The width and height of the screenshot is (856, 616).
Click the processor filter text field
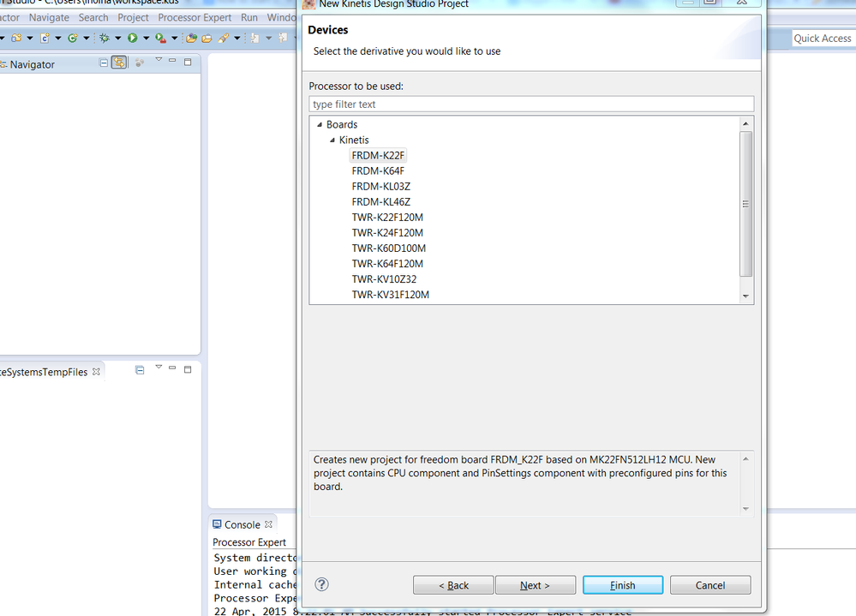tap(531, 105)
